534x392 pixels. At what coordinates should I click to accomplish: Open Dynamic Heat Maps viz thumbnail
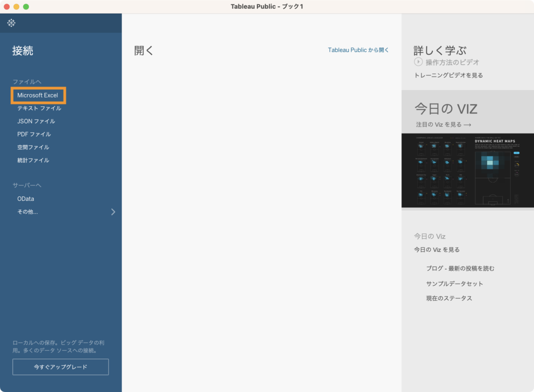point(468,170)
